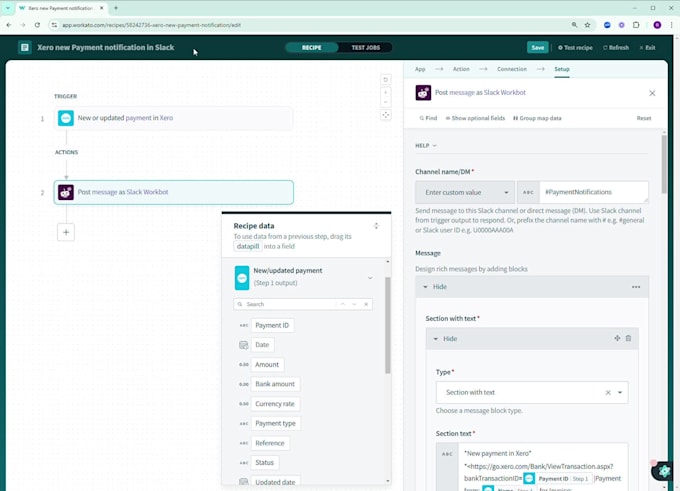Open the help chat widget
The image size is (680, 491).
pos(664,471)
